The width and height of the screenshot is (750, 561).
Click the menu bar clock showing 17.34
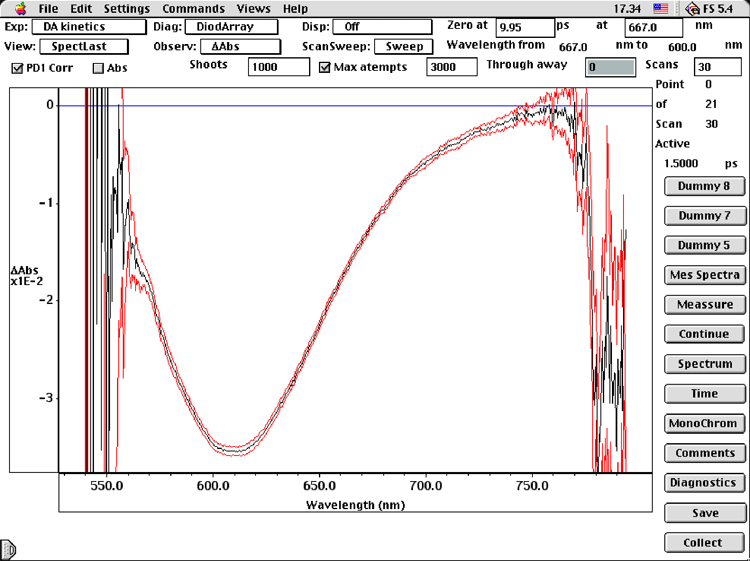click(x=627, y=9)
